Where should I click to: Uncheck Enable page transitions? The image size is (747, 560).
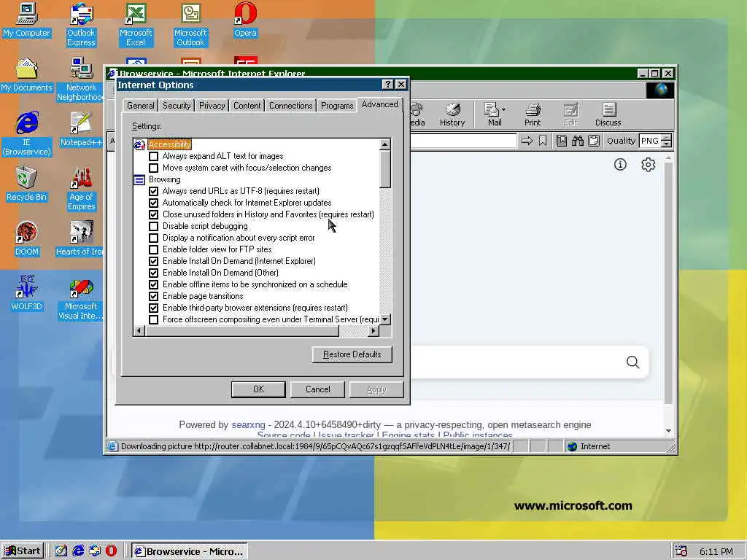(153, 296)
